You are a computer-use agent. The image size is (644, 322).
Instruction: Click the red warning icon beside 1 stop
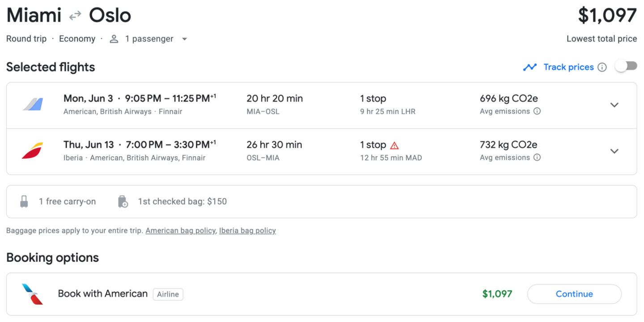coord(394,145)
